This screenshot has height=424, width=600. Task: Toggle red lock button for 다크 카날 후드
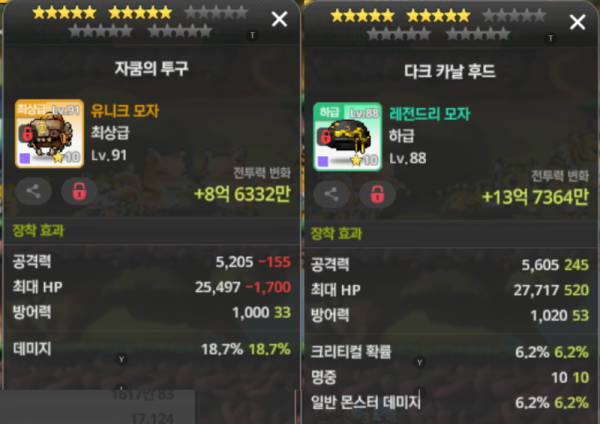[x=377, y=194]
